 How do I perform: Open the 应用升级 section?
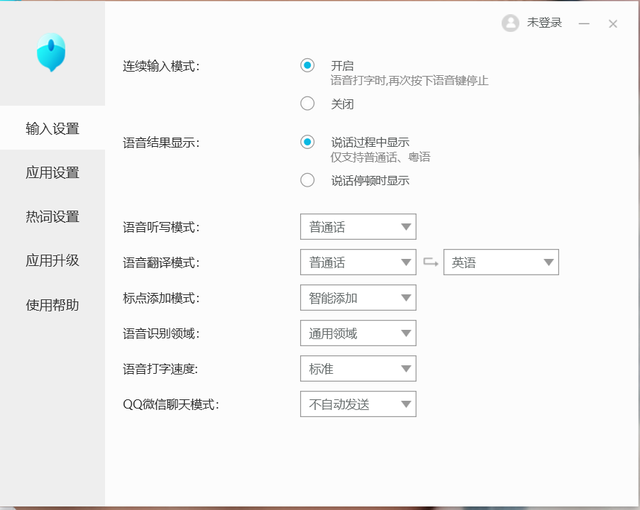click(52, 260)
